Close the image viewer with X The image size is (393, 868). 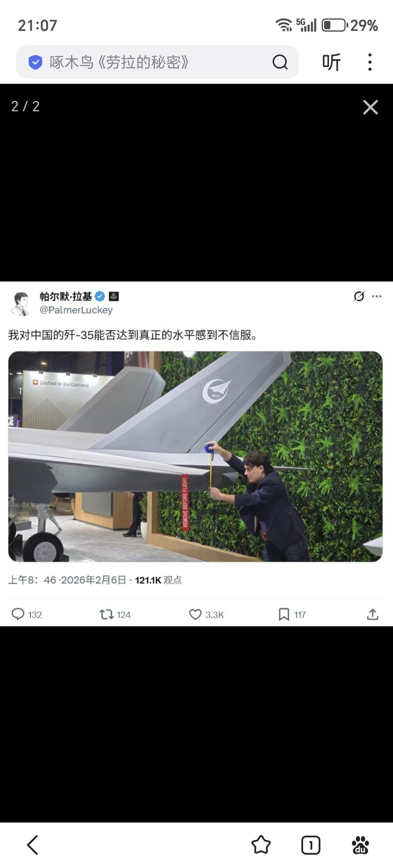[370, 107]
